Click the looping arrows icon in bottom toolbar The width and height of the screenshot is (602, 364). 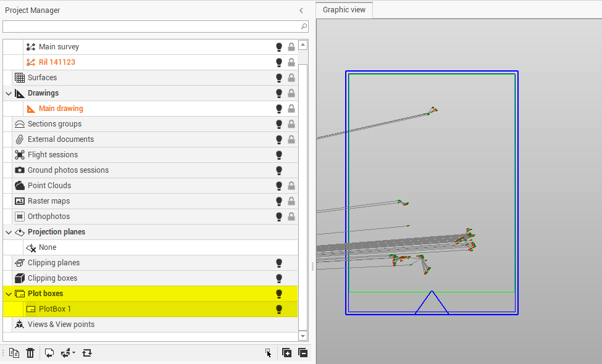87,353
